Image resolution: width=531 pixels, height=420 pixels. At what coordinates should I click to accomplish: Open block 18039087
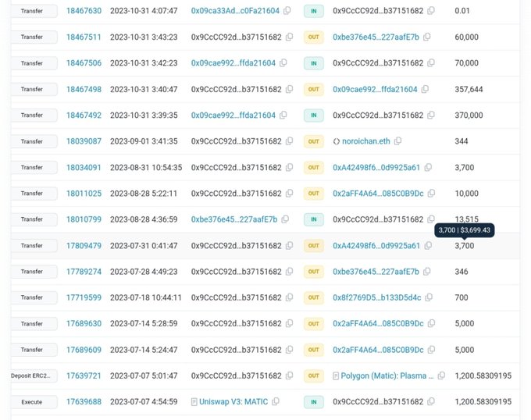[x=84, y=141]
